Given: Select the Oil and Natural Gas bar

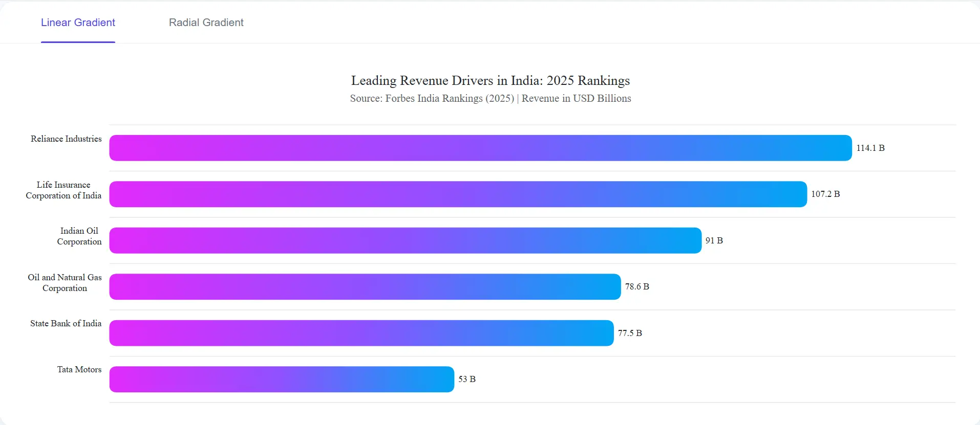Looking at the screenshot, I should click(365, 287).
